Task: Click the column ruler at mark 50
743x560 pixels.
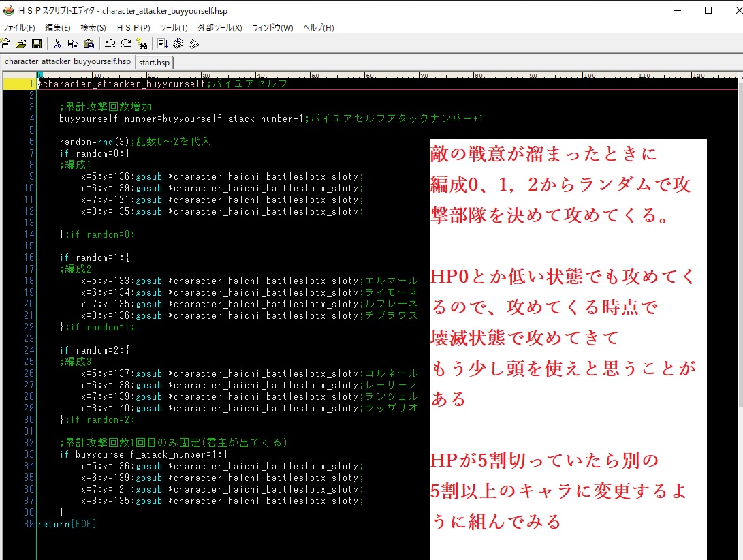Action: 315,75
